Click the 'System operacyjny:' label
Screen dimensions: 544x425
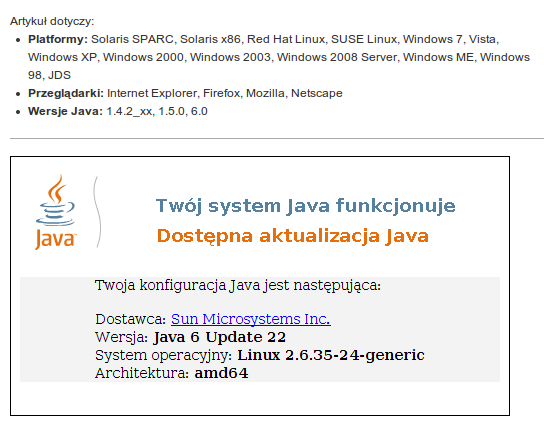164,355
